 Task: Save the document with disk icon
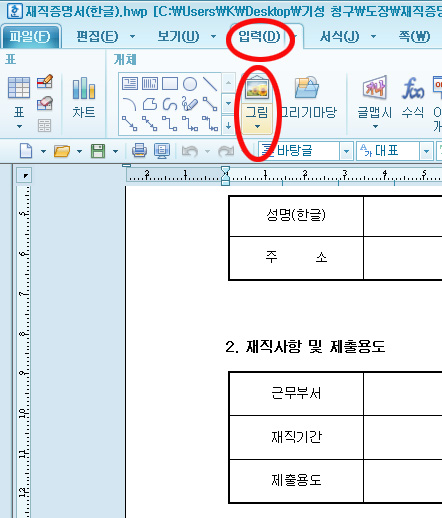click(x=98, y=151)
